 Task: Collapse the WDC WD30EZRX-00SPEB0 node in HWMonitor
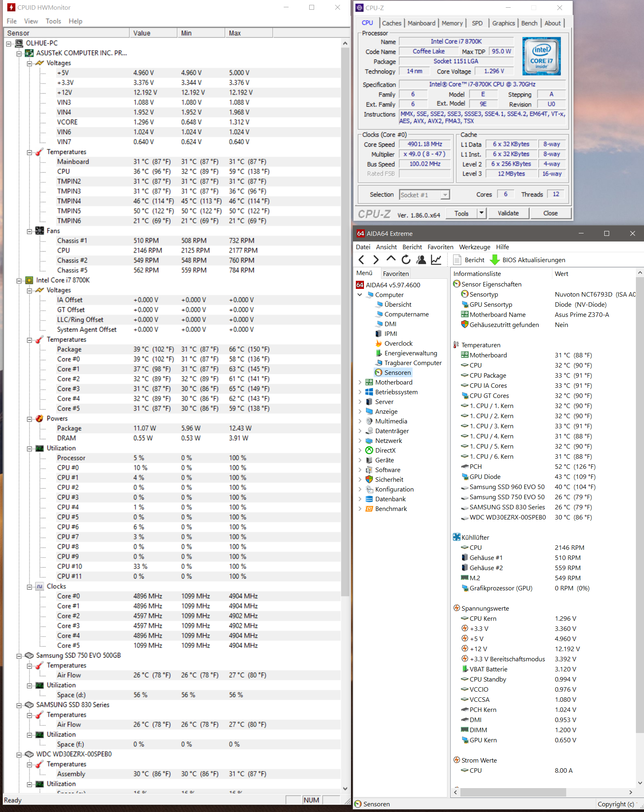tap(19, 754)
